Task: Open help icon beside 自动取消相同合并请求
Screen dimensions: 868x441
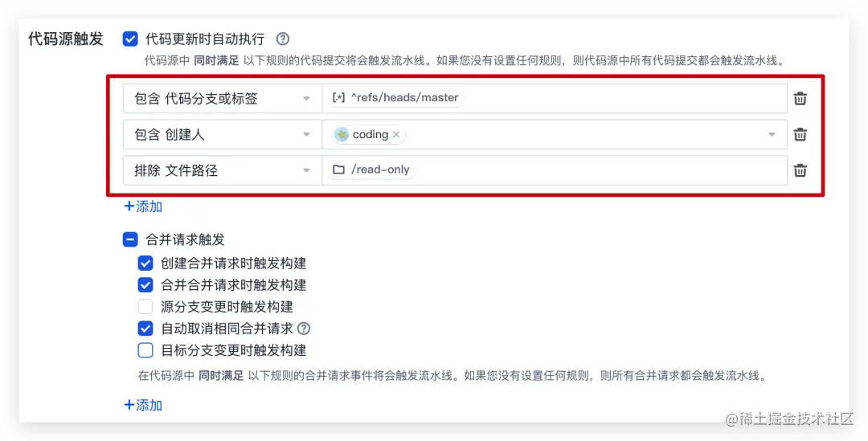Action: [303, 328]
